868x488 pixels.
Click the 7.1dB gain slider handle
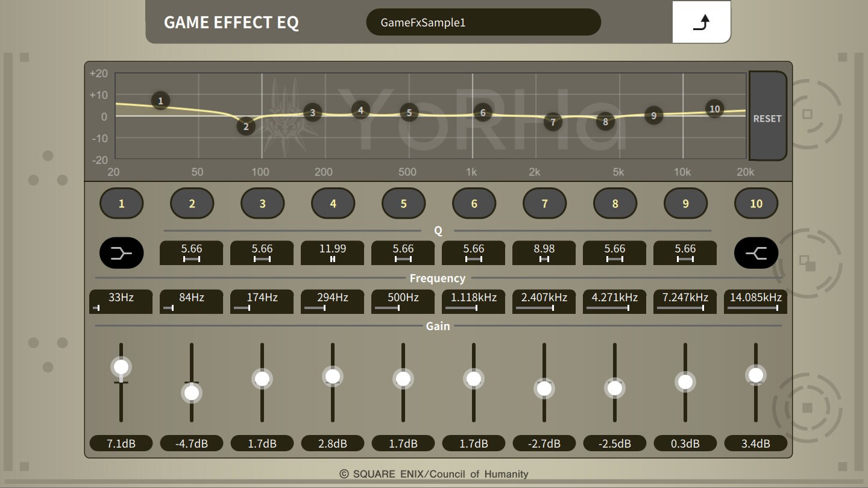[x=121, y=366]
